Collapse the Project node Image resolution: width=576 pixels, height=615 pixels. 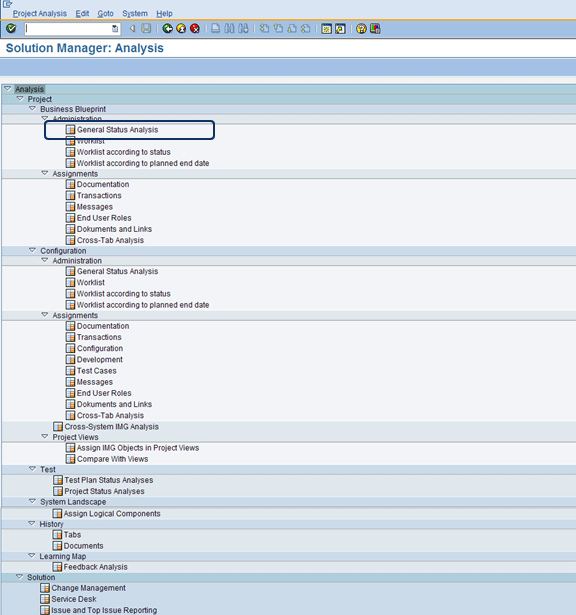[x=20, y=99]
